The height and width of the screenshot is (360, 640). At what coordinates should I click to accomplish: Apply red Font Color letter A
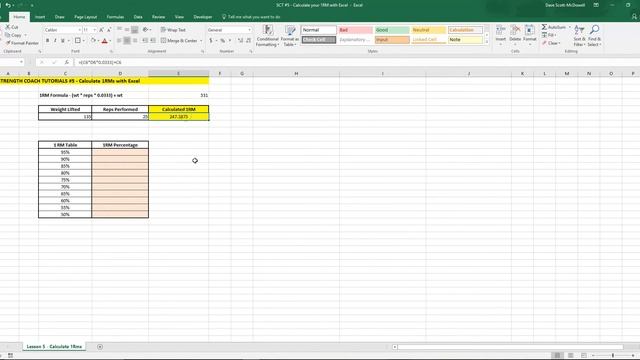104,41
